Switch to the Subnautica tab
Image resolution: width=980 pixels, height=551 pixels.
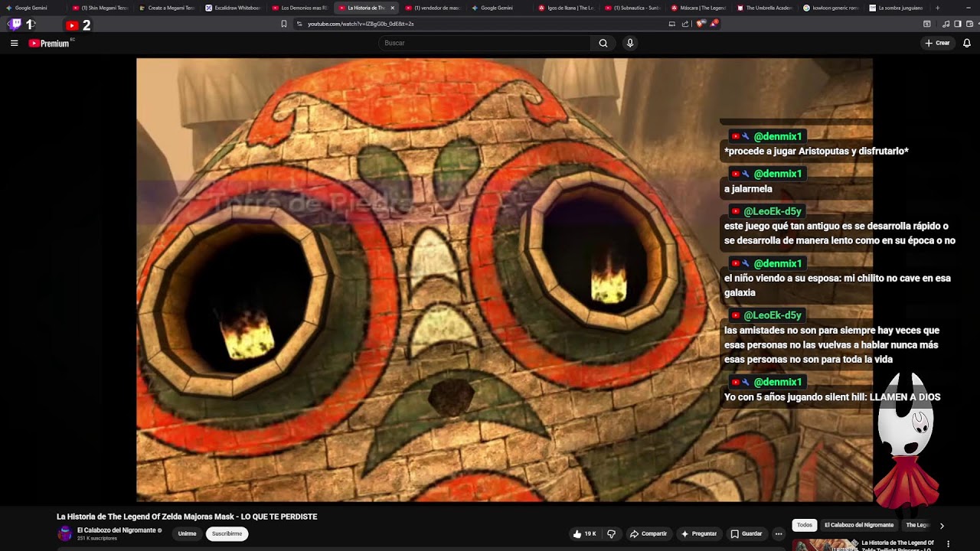(x=633, y=8)
